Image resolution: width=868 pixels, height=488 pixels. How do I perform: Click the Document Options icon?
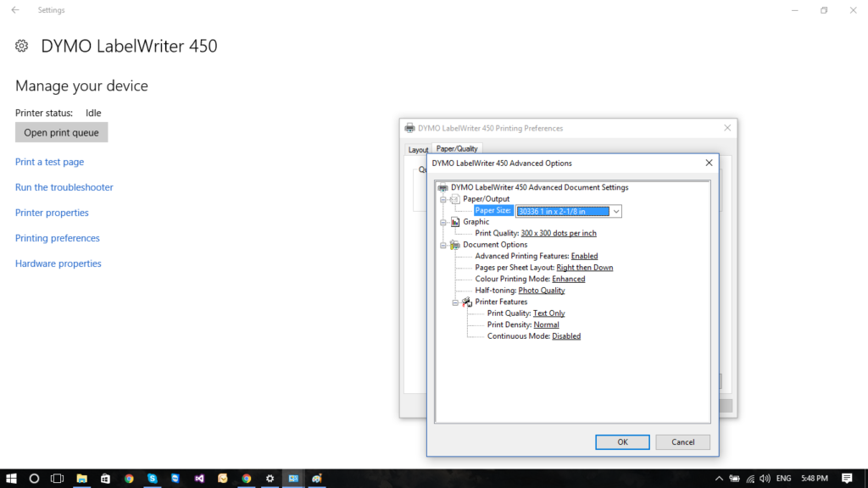(455, 245)
